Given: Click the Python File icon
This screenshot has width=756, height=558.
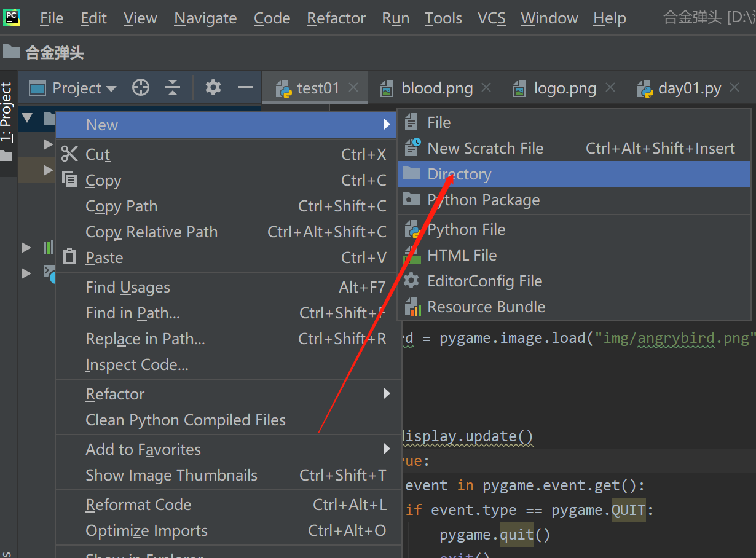Looking at the screenshot, I should click(x=412, y=229).
